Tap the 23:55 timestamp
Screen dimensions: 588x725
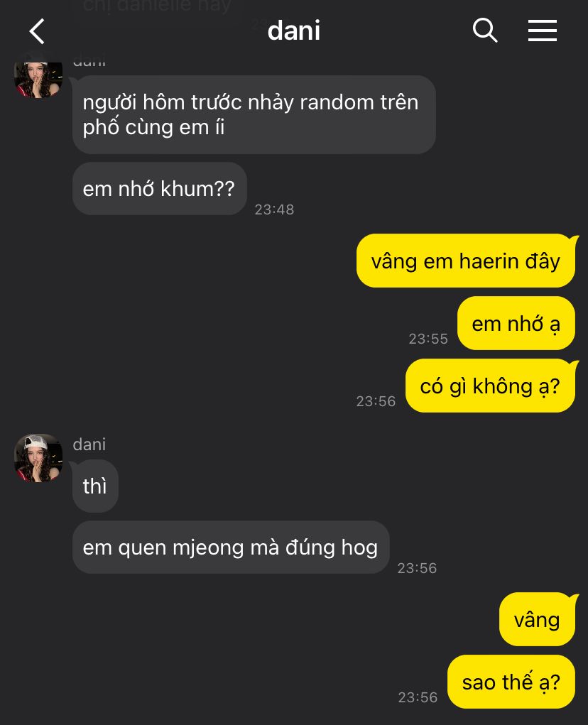tap(428, 339)
